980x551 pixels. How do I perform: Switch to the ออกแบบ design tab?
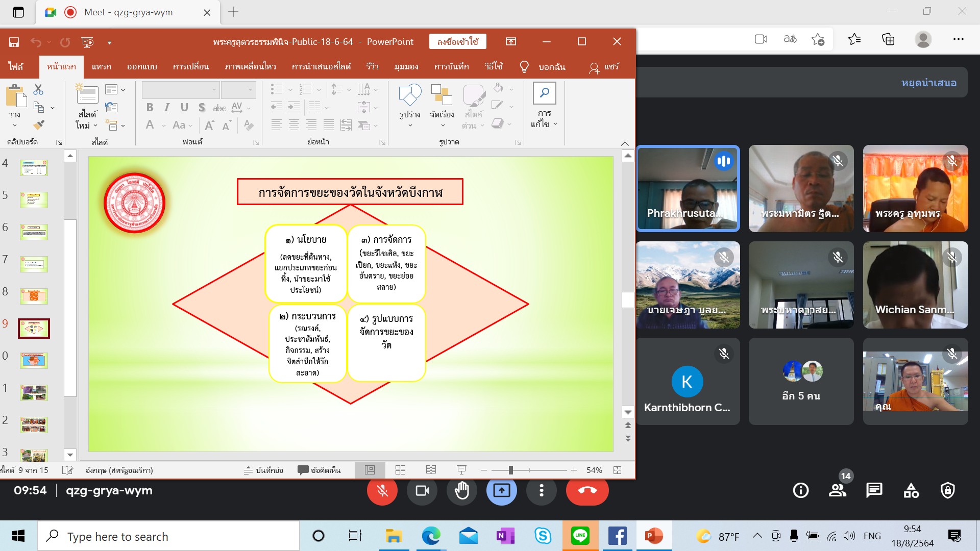coord(142,66)
